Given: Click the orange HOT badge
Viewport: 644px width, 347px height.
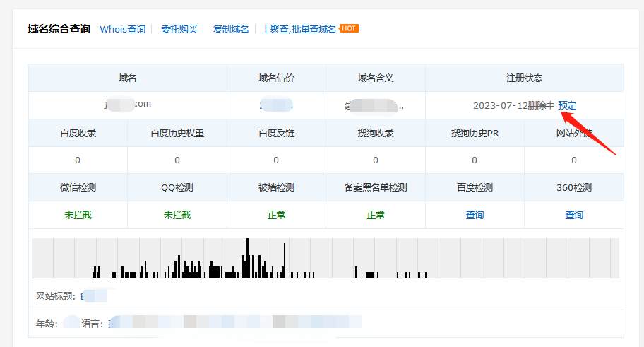Looking at the screenshot, I should [x=349, y=28].
